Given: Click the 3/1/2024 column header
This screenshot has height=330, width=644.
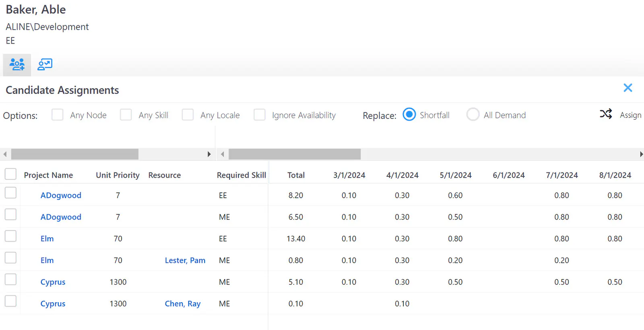Looking at the screenshot, I should pos(349,175).
